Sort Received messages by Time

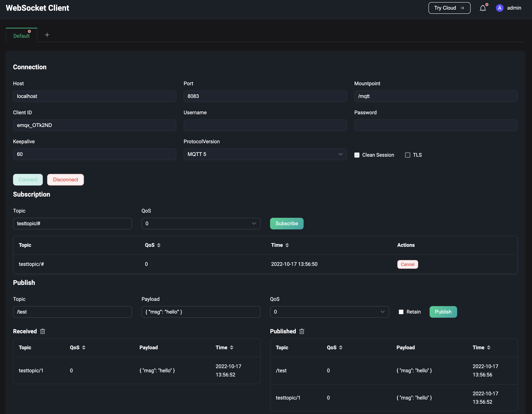pyautogui.click(x=231, y=347)
